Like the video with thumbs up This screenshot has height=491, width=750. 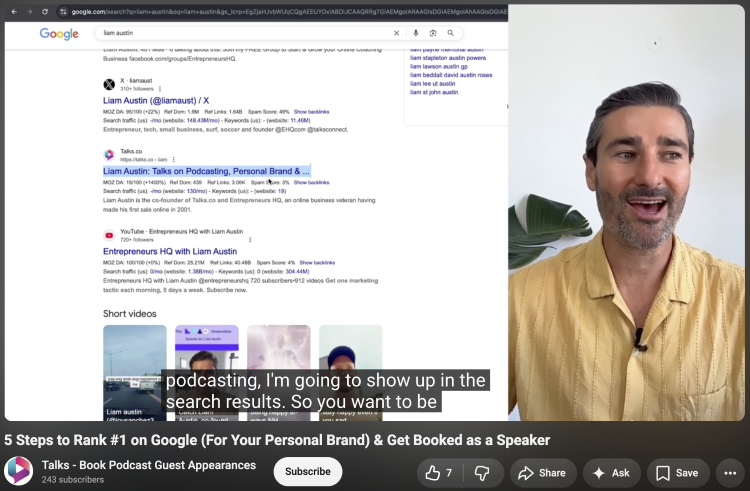pyautogui.click(x=440, y=473)
